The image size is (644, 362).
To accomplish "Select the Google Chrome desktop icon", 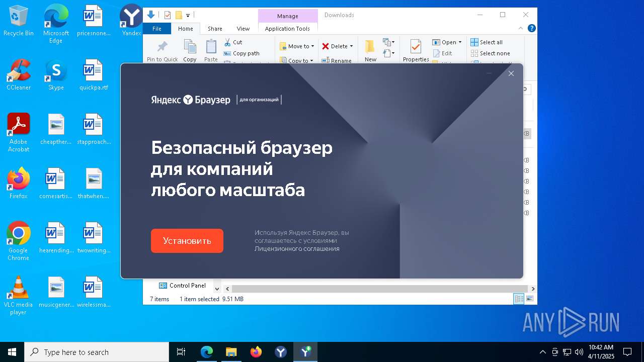I will click(x=19, y=241).
